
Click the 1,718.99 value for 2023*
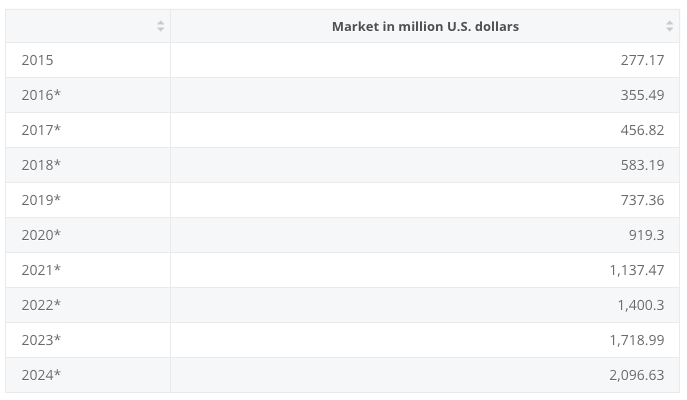pyautogui.click(x=637, y=340)
